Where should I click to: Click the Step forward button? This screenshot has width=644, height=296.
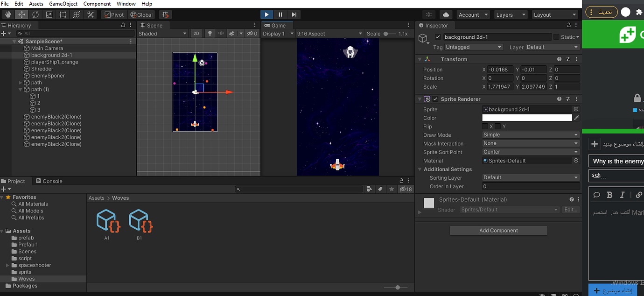(x=294, y=15)
